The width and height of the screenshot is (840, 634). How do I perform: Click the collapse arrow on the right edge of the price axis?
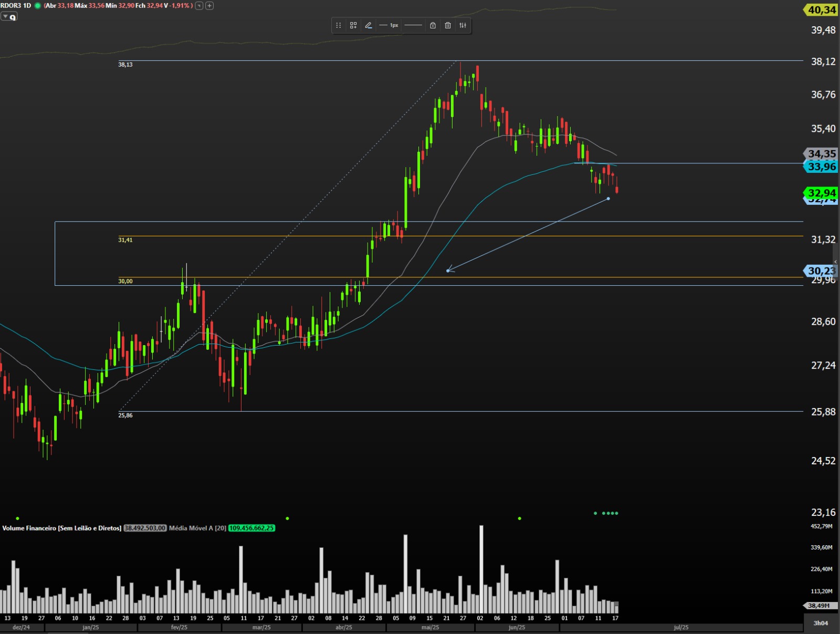[x=836, y=262]
